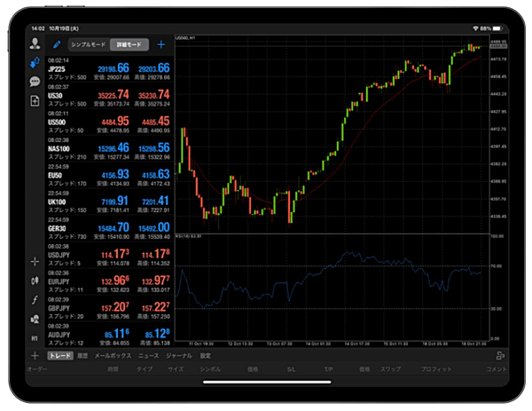Open the 設定 tab
This screenshot has height=411, width=532.
pos(206,356)
